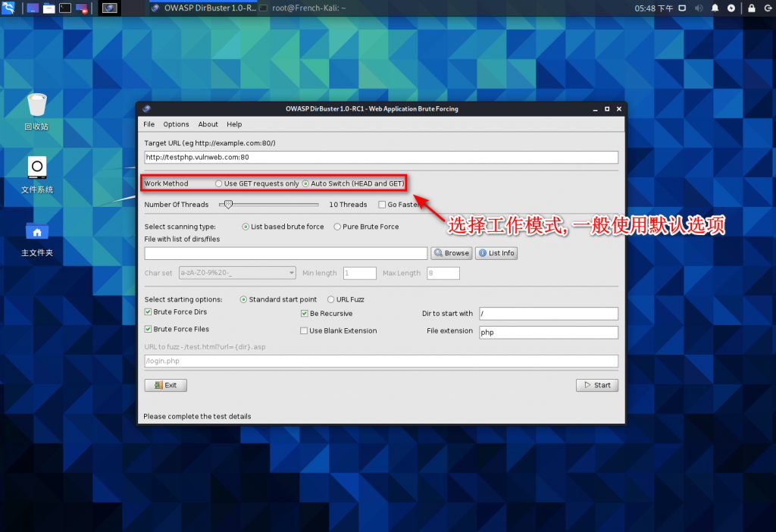Click the Max Length field

click(x=443, y=273)
